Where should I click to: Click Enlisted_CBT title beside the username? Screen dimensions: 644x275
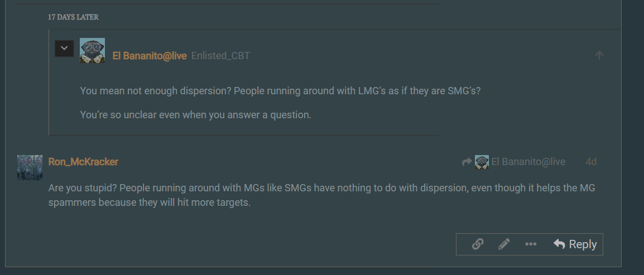pyautogui.click(x=220, y=56)
